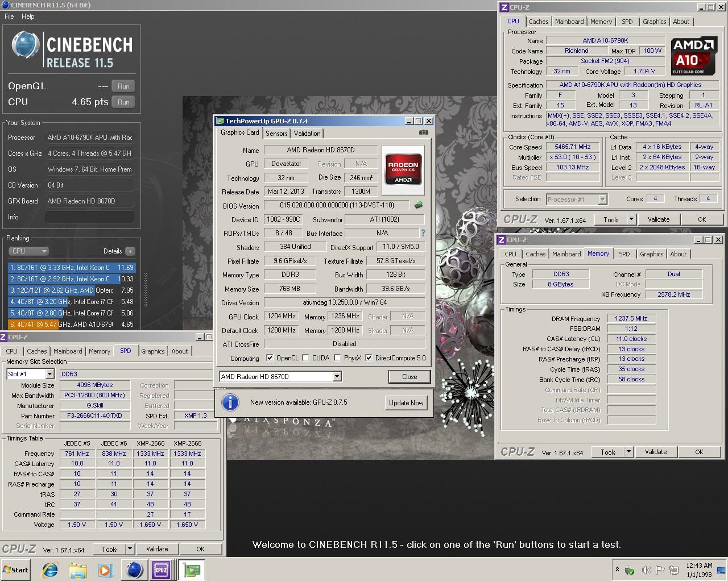Image resolution: width=728 pixels, height=582 pixels.
Task: Run the CPU test in Cinebench
Action: 123,102
